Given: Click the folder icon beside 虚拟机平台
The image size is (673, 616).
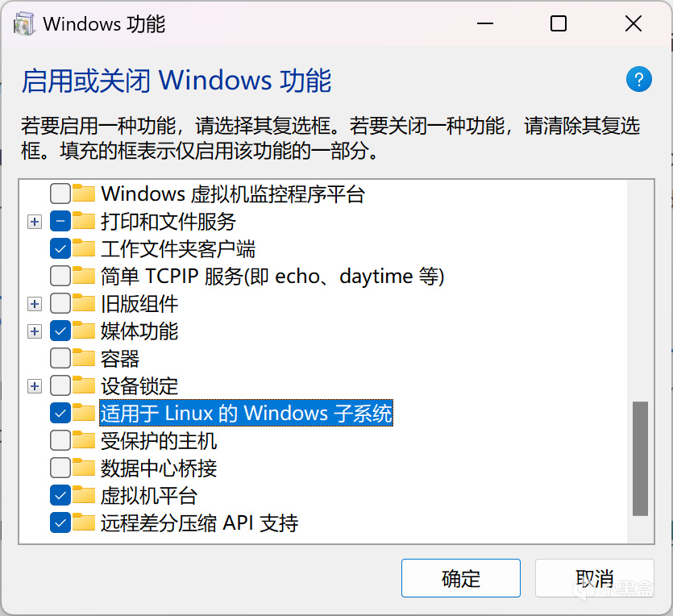Looking at the screenshot, I should tap(84, 495).
